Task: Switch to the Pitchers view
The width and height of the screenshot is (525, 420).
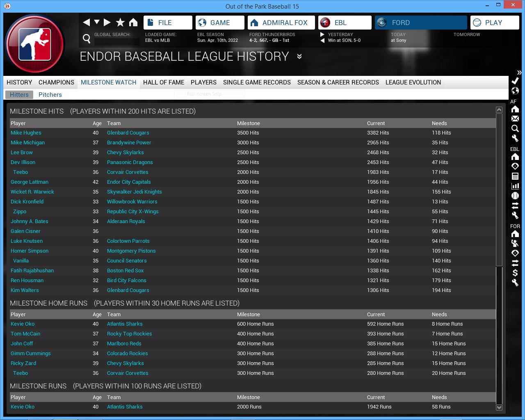Action: click(50, 95)
